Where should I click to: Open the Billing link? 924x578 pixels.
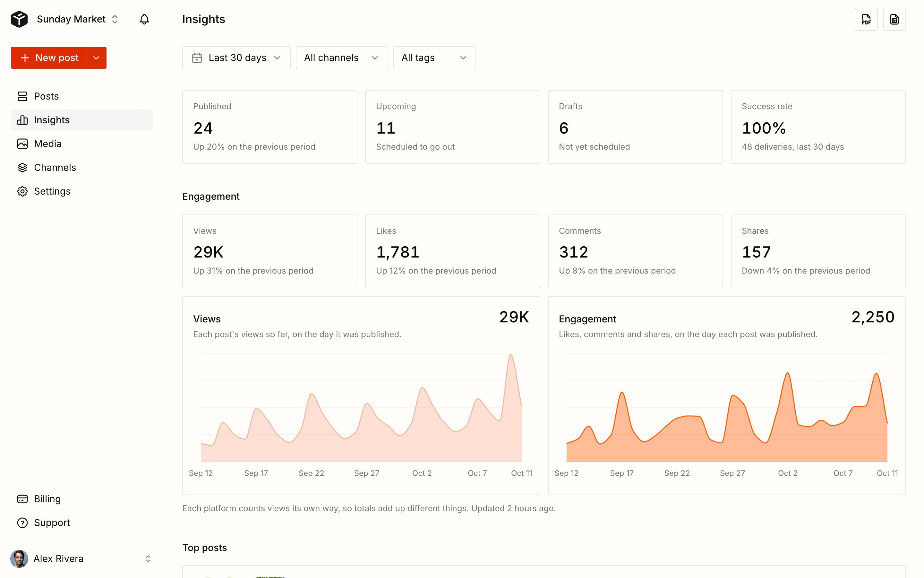(82, 499)
